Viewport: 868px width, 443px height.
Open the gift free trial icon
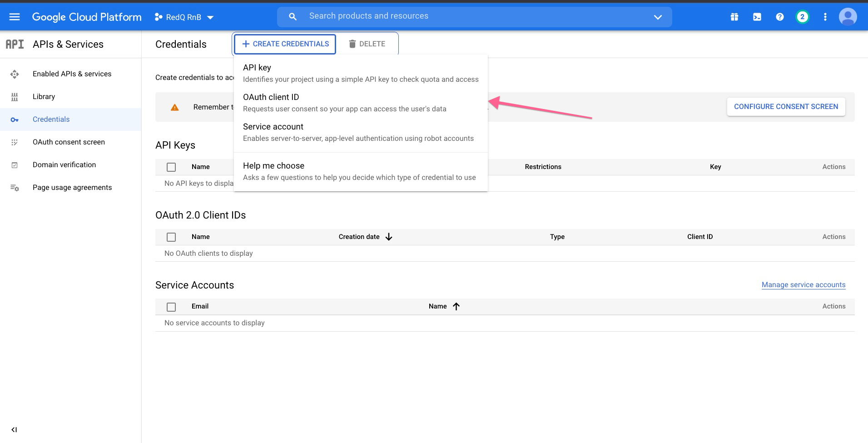[734, 17]
